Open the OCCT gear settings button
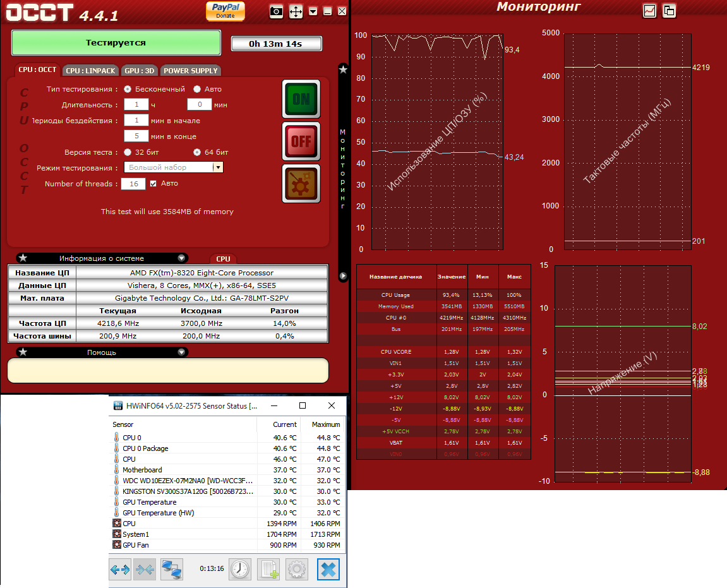Image resolution: width=727 pixels, height=588 pixels. point(301,184)
